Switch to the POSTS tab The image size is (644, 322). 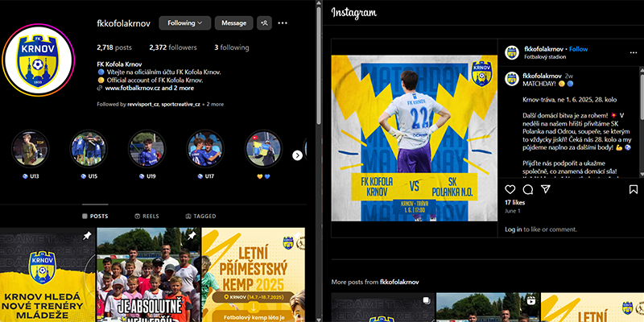point(95,216)
